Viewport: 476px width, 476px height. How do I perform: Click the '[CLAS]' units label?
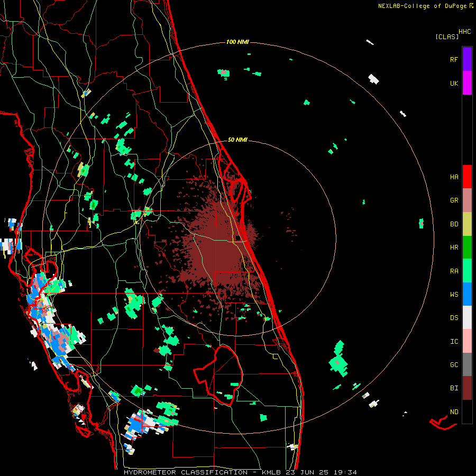[447, 36]
